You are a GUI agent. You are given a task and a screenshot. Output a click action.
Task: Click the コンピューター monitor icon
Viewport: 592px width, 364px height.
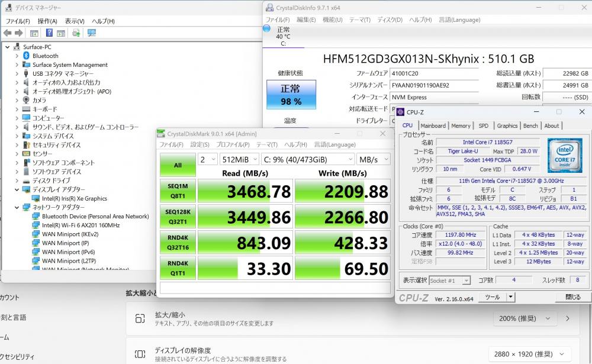click(26, 118)
